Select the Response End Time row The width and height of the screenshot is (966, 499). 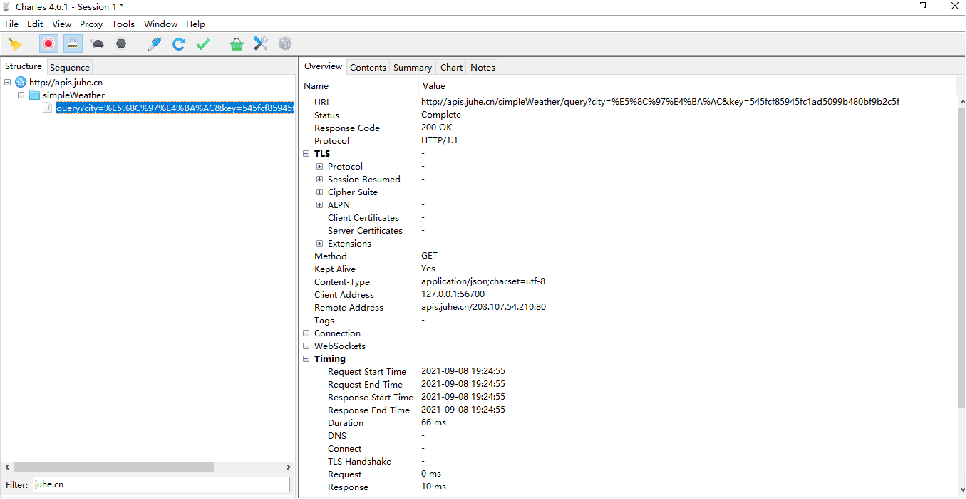628,410
